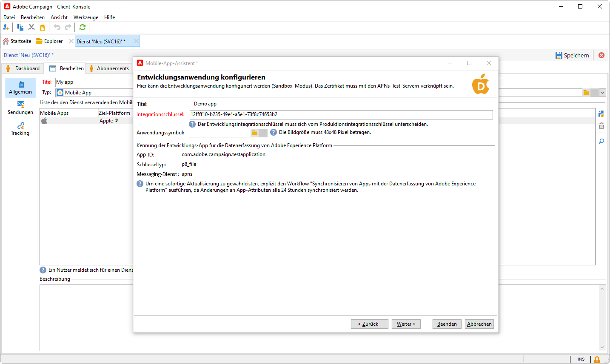Switch to the Startseite tab
Screen dimensions: 610x364
click(17, 41)
